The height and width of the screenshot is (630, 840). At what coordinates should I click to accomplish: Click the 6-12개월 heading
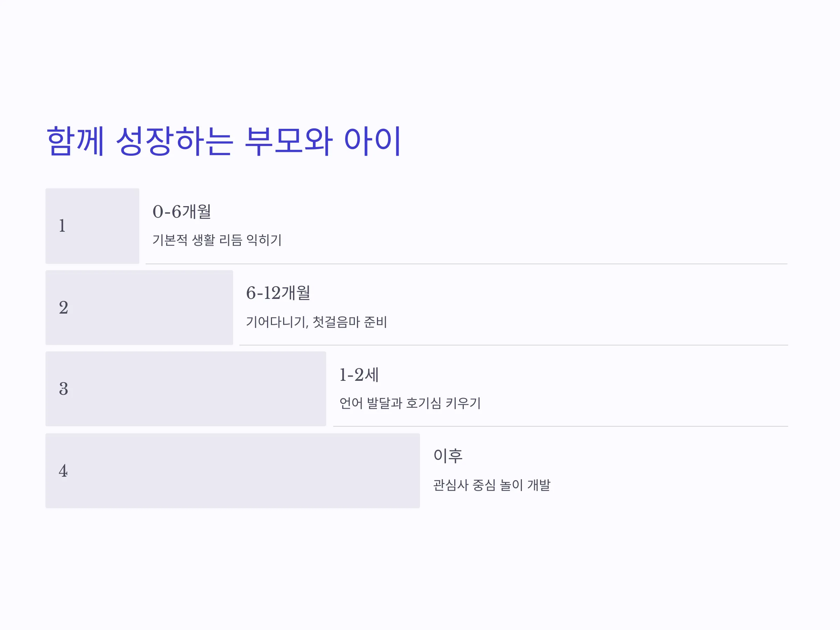pyautogui.click(x=278, y=293)
